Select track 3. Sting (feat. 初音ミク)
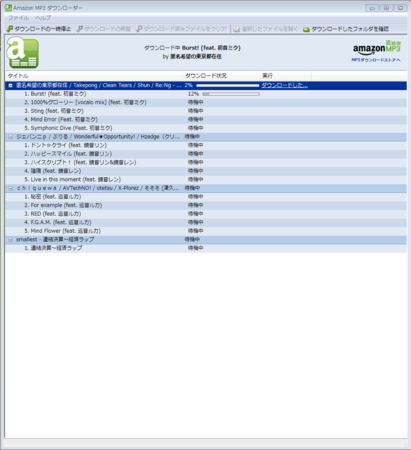This screenshot has width=411, height=450. (54, 111)
